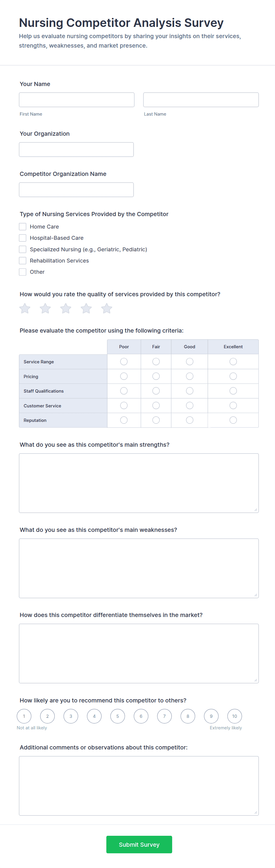Click the main strengths text area

[138, 483]
